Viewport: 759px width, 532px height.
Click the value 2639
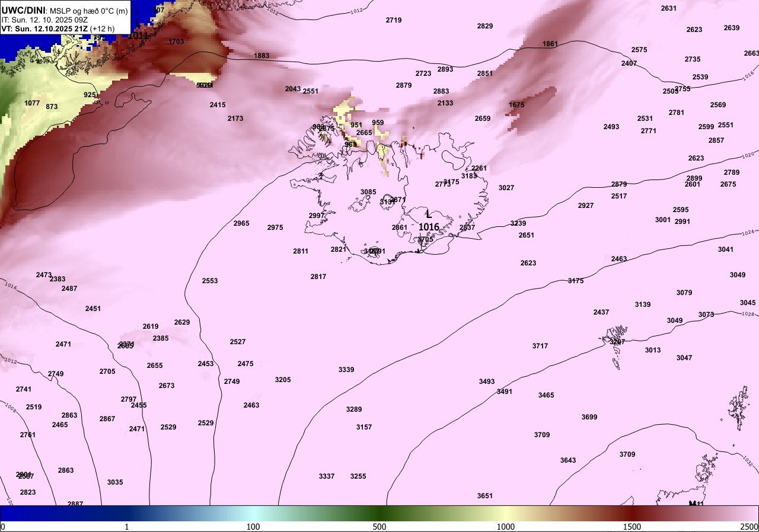[732, 28]
